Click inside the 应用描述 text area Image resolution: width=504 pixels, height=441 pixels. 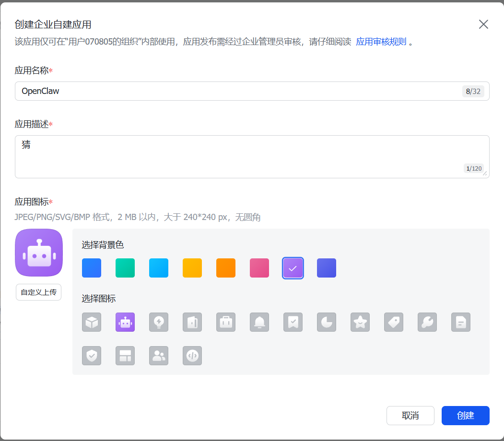252,157
